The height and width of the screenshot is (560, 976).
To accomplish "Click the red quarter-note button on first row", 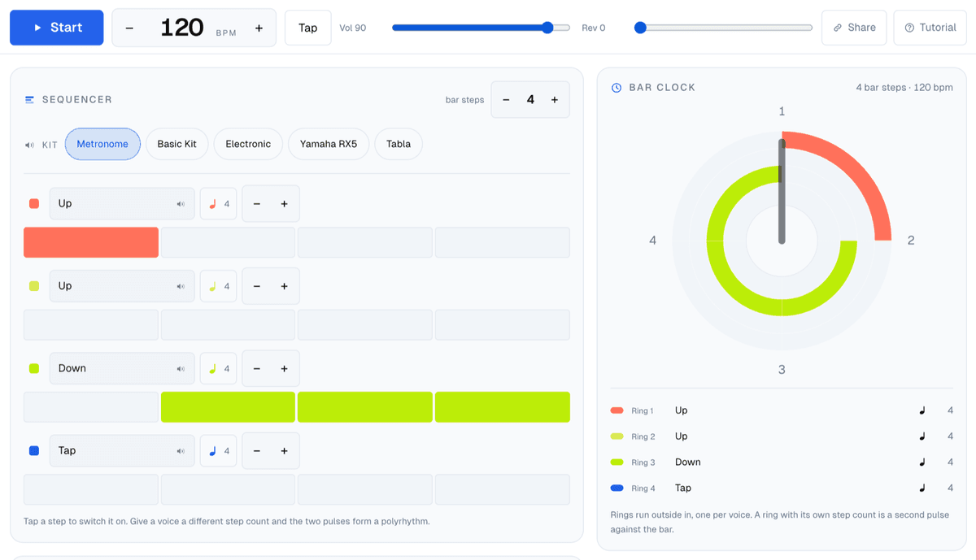I will [x=219, y=204].
